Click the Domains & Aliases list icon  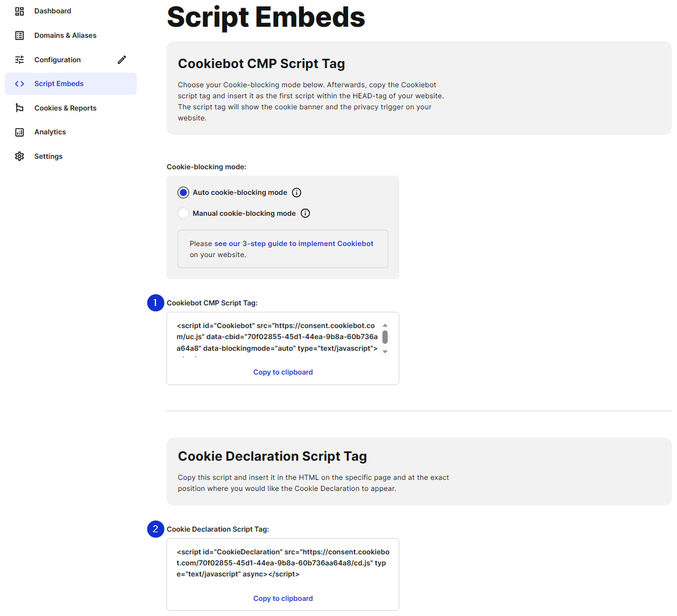[x=19, y=35]
